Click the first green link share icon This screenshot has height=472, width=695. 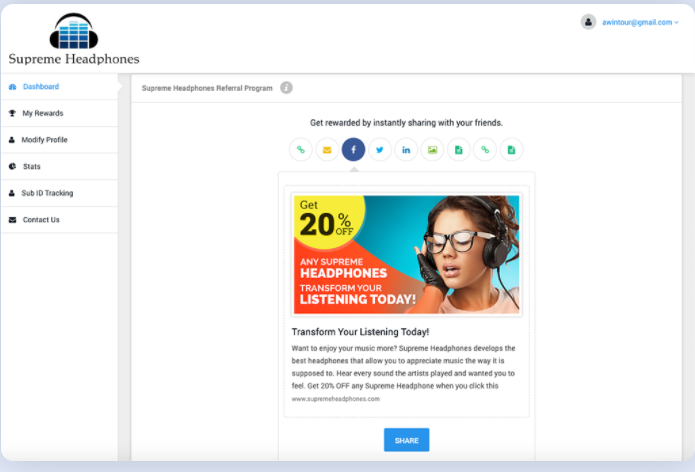[301, 150]
